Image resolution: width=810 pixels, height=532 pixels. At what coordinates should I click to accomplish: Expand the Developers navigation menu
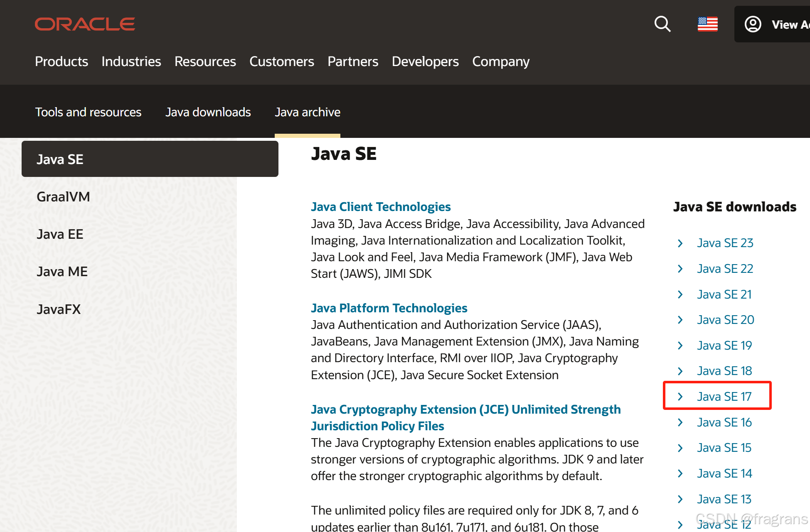coord(425,61)
